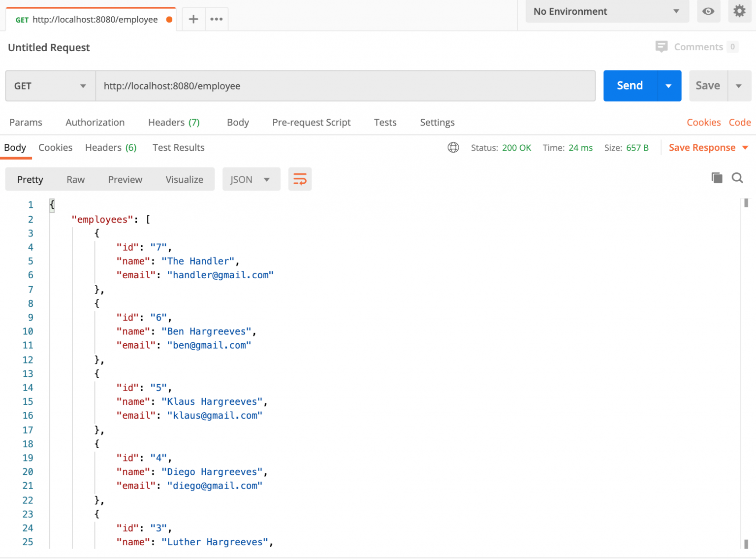Image resolution: width=756 pixels, height=560 pixels.
Task: Click the network globe icon beside Status
Action: pyautogui.click(x=453, y=147)
